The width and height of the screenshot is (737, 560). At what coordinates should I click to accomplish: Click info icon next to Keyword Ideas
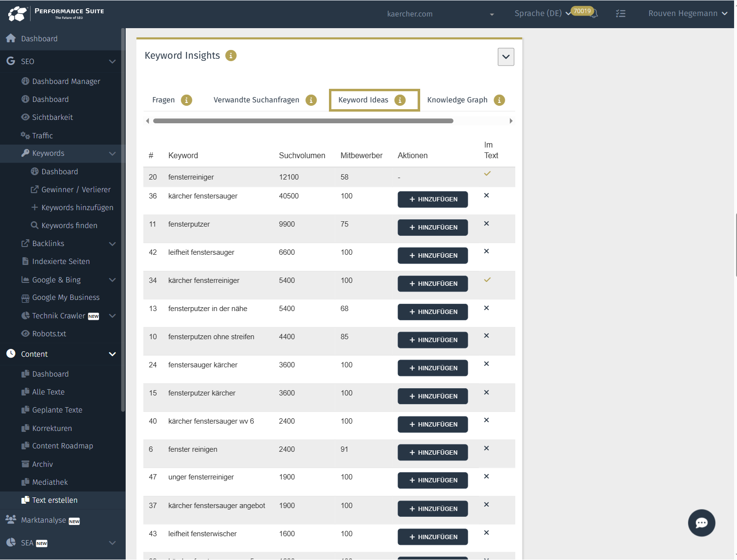pos(400,100)
